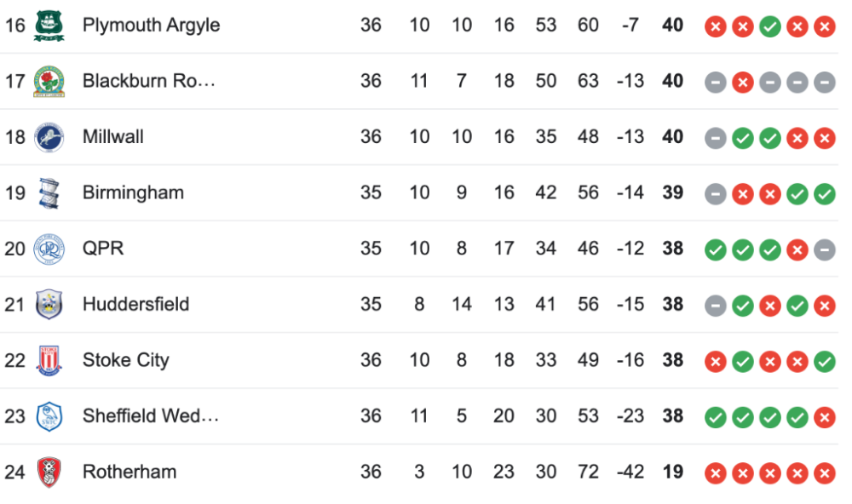The image size is (852, 504).
Task: Click the Rotherham club crest
Action: [49, 472]
